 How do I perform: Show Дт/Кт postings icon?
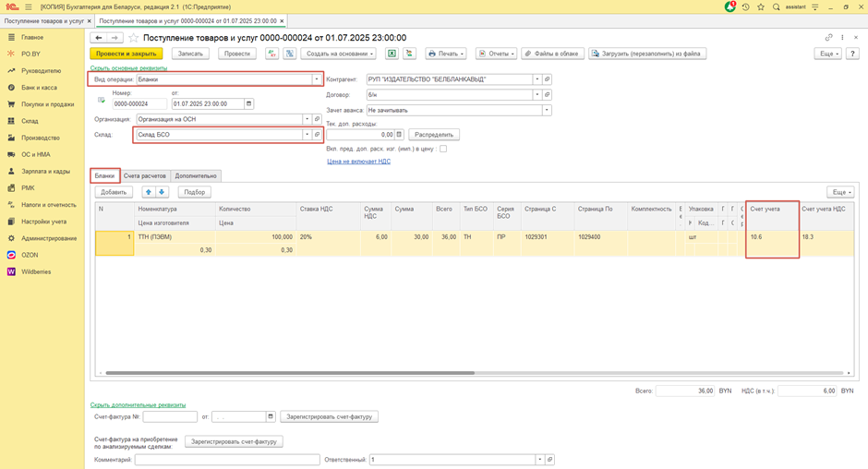tap(271, 54)
